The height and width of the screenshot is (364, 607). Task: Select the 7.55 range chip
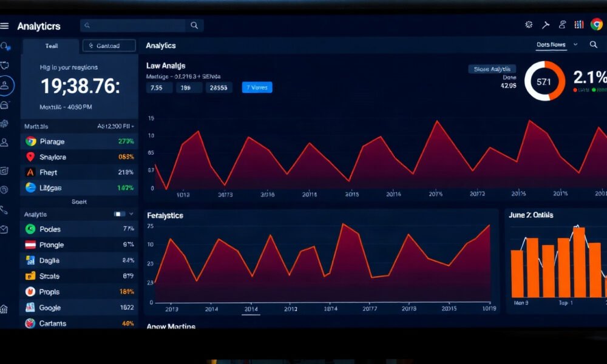(x=159, y=88)
